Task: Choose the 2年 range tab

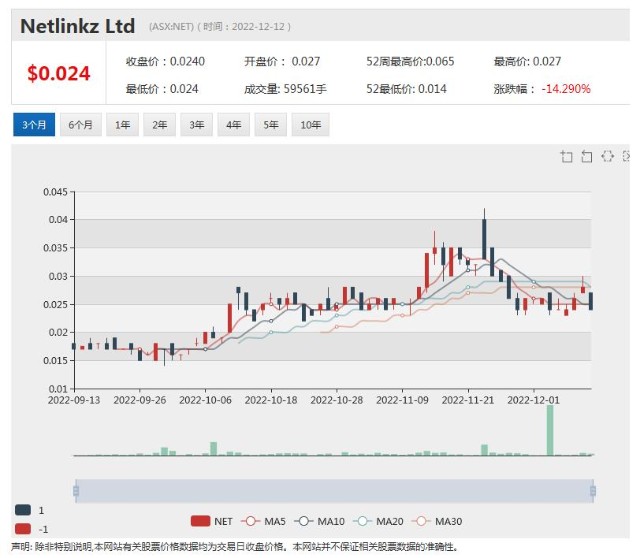Action: [x=160, y=124]
